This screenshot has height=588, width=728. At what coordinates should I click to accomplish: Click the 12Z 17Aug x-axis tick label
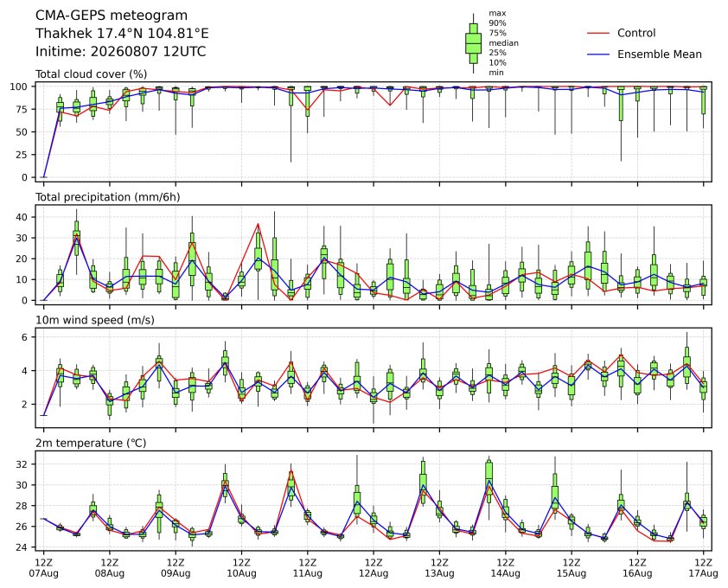coord(704,568)
